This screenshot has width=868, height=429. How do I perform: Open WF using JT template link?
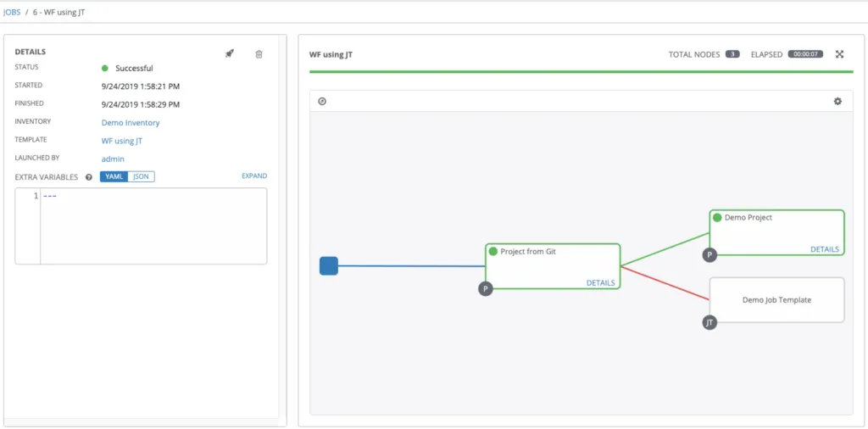point(122,141)
